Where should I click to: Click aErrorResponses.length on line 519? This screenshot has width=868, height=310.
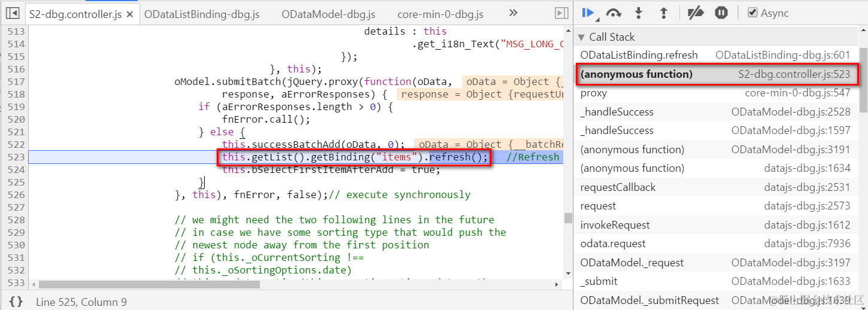(x=287, y=107)
